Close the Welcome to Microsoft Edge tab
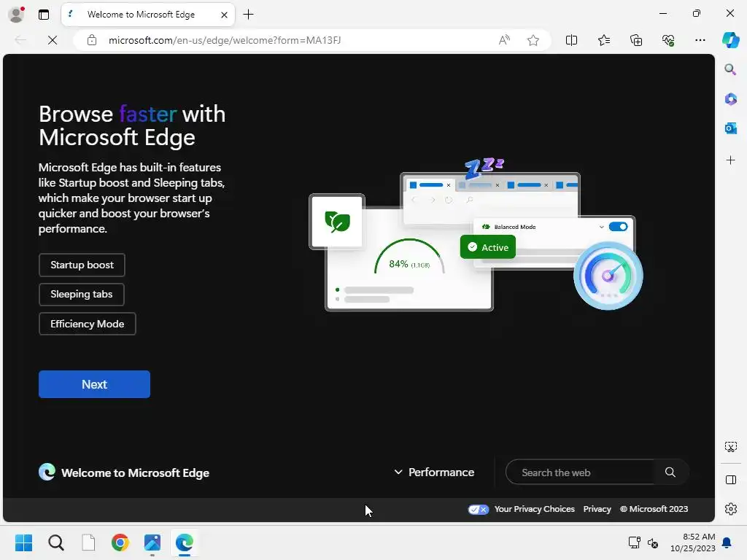 point(224,15)
